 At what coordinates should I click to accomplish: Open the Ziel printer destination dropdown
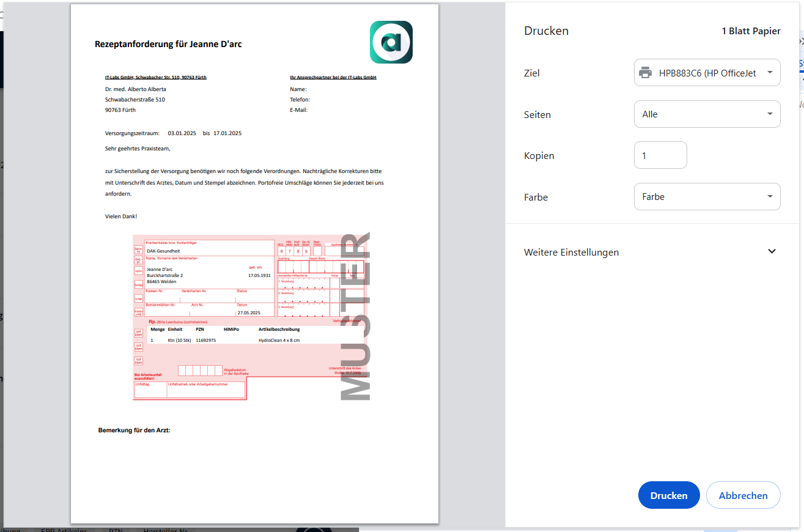[x=707, y=73]
